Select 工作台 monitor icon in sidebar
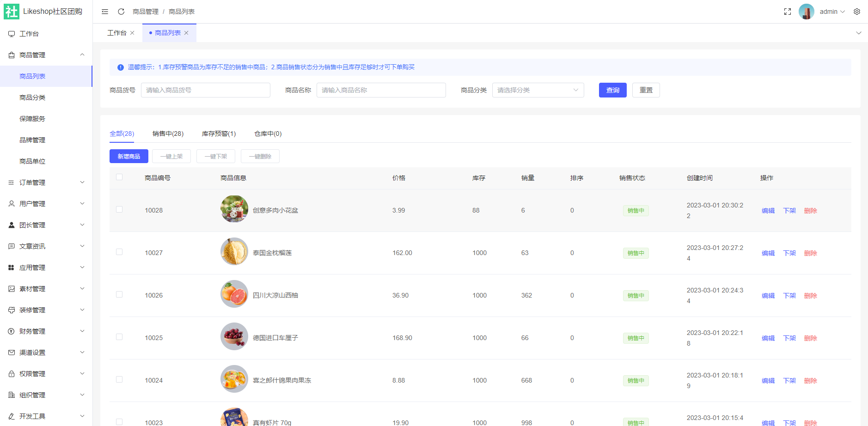Screen dimensions: 868x426 (11, 33)
